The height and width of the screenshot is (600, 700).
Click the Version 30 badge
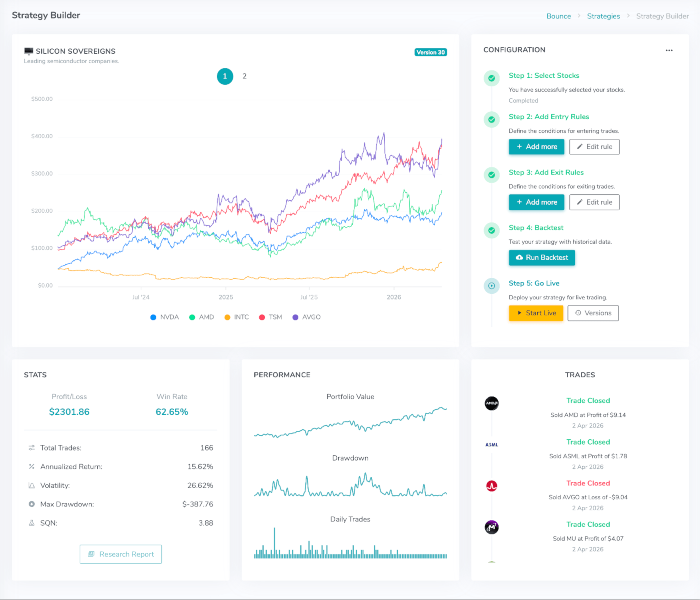tap(430, 52)
